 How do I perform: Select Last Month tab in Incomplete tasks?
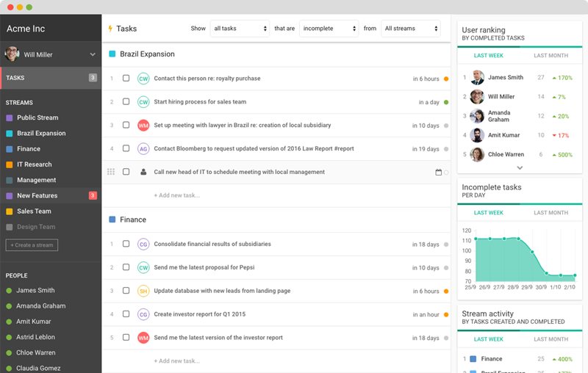(x=551, y=213)
